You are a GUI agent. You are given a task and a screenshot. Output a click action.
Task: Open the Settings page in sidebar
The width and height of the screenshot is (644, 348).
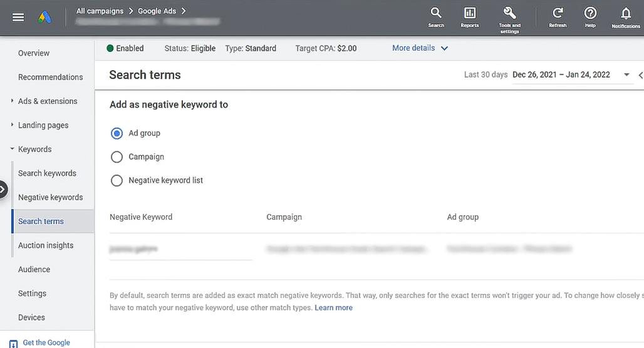tap(32, 294)
